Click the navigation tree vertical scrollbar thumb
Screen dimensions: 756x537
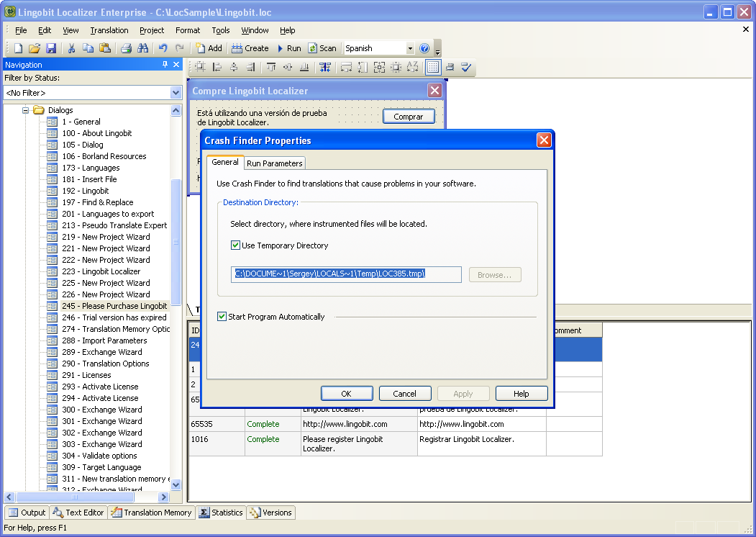click(x=176, y=242)
